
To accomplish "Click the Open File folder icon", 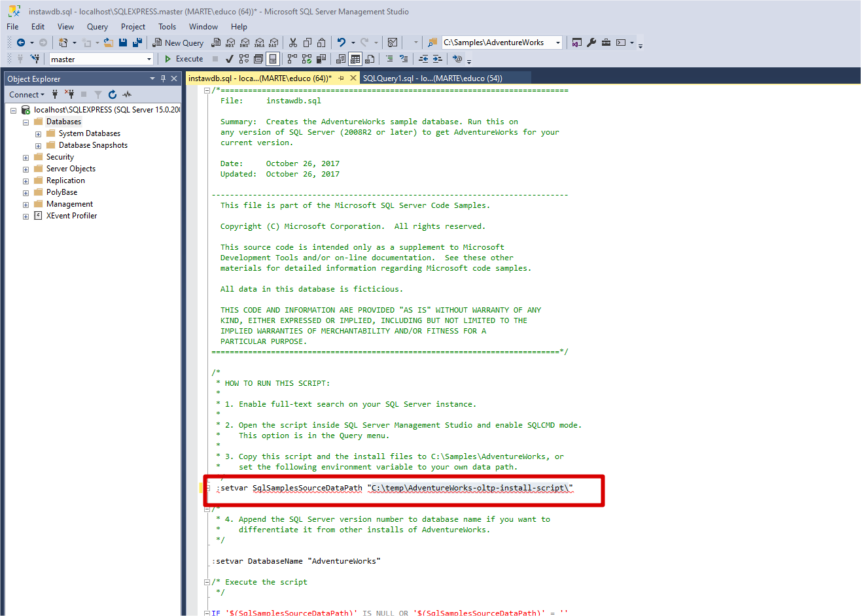I will pos(109,43).
